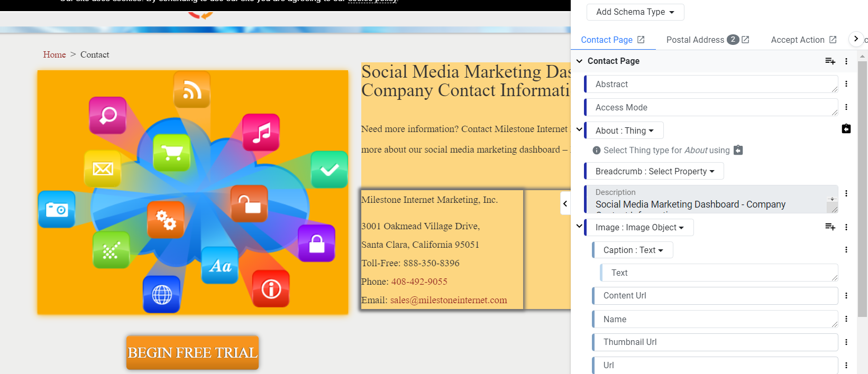Viewport: 868px width, 374px height.
Task: Collapse the Contact Page section chevron
Action: (x=579, y=61)
